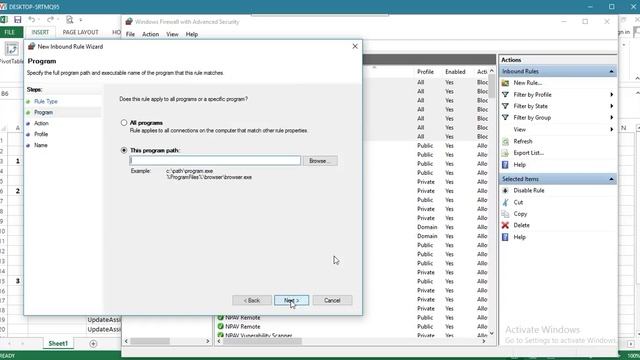
Task: Click left tree pane horizontal scrollbar
Action: [167, 341]
